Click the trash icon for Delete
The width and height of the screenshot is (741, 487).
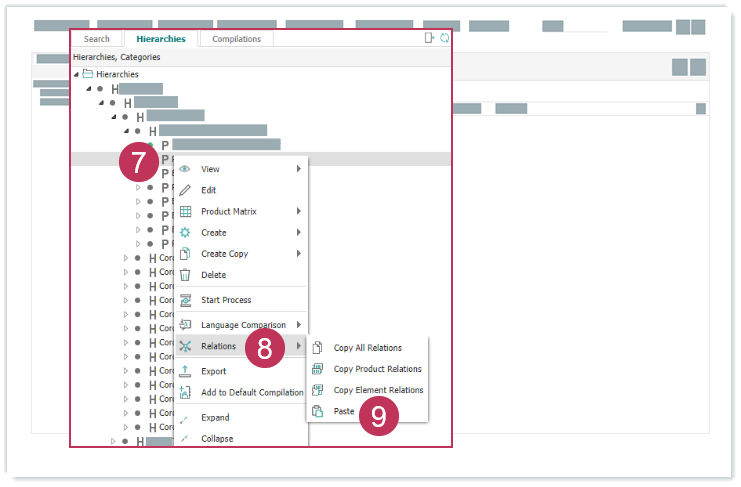[185, 275]
